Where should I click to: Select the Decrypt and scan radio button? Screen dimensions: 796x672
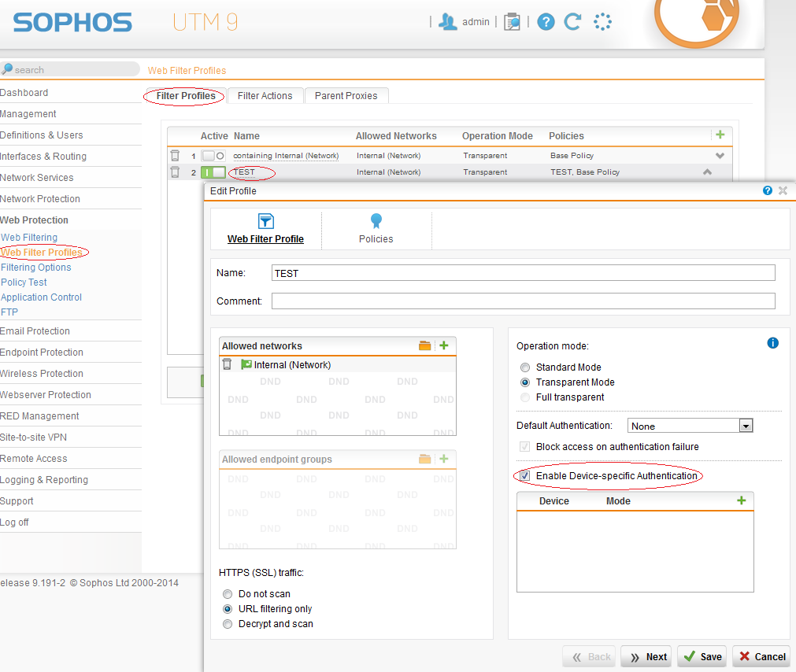pos(228,624)
